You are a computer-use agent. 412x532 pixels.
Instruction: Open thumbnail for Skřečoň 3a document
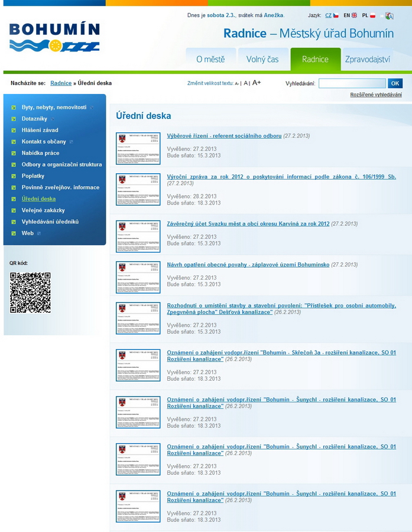pos(138,365)
